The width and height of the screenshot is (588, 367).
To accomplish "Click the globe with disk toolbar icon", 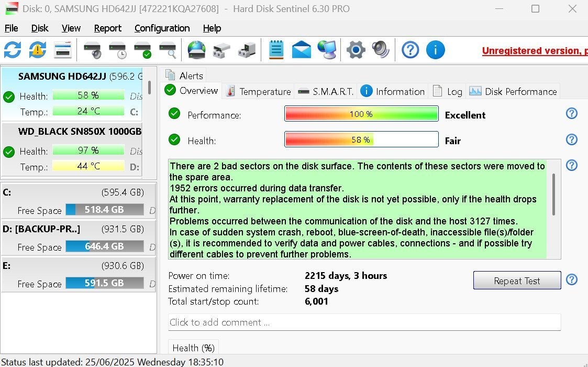I will [x=196, y=50].
